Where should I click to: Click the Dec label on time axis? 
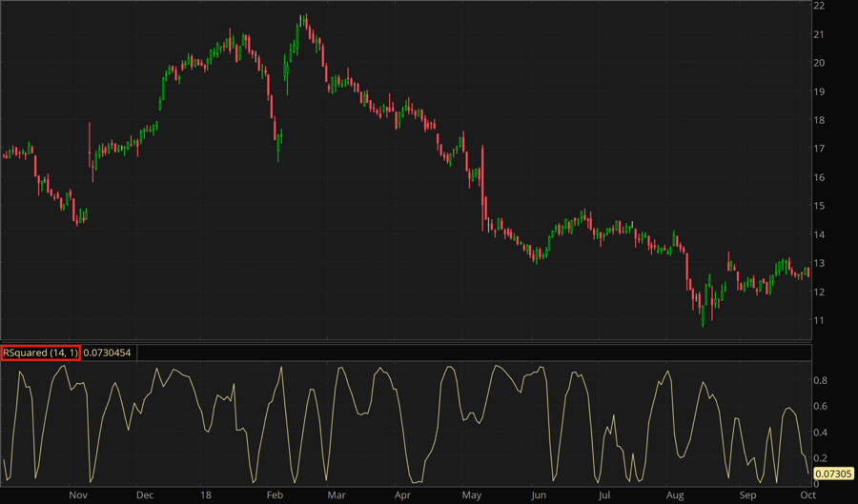(145, 495)
